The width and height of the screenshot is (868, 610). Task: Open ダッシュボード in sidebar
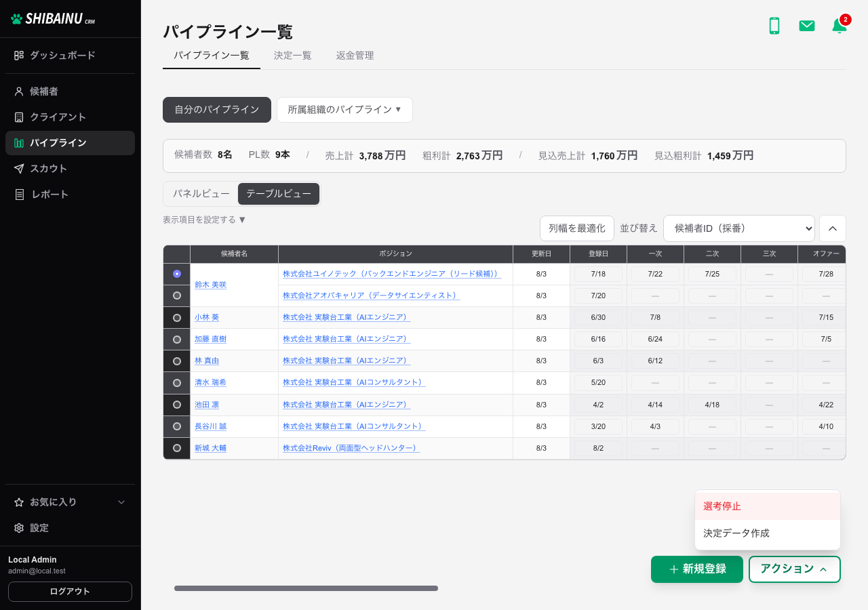[x=71, y=55]
